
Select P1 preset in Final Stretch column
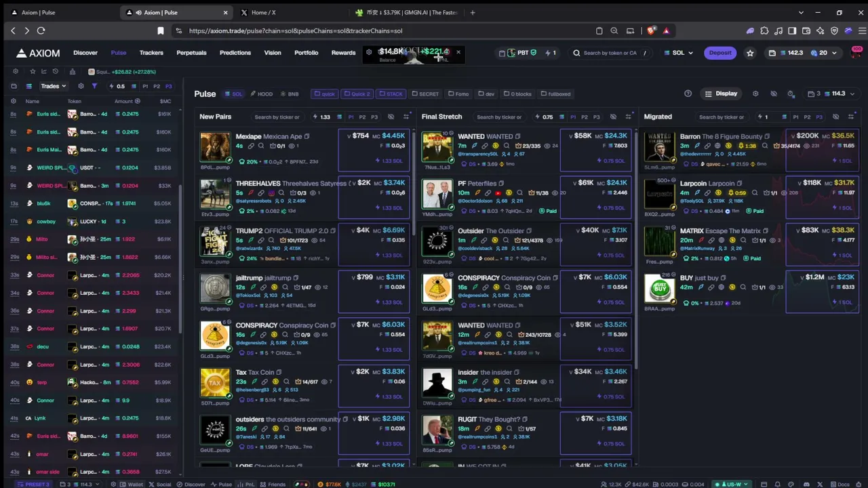pyautogui.click(x=573, y=117)
